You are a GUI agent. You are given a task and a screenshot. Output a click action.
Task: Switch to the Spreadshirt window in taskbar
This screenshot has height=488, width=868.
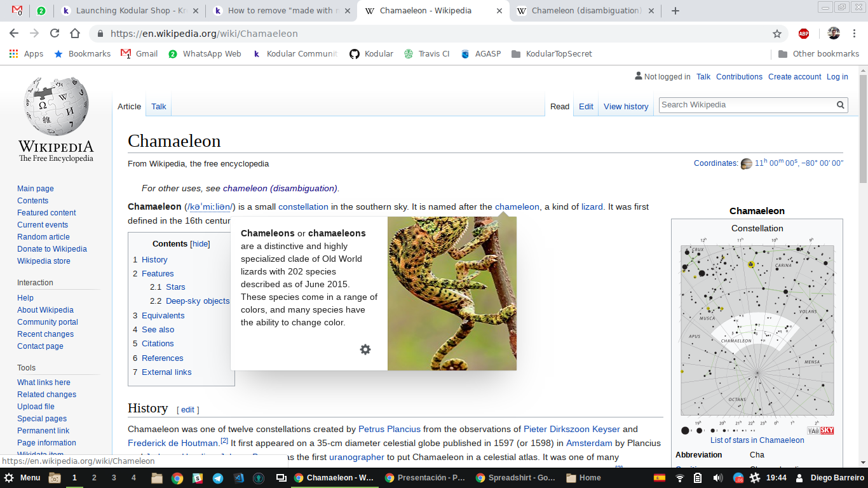(x=515, y=478)
